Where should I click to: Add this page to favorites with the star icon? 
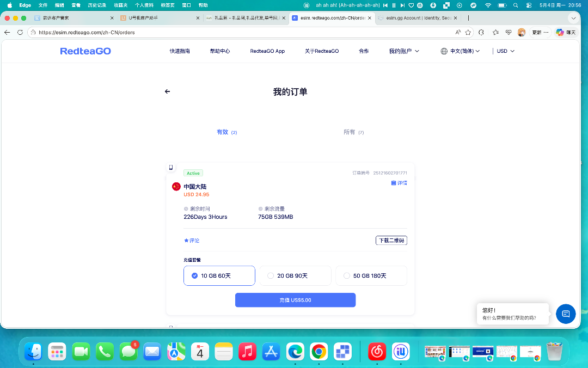(x=468, y=32)
